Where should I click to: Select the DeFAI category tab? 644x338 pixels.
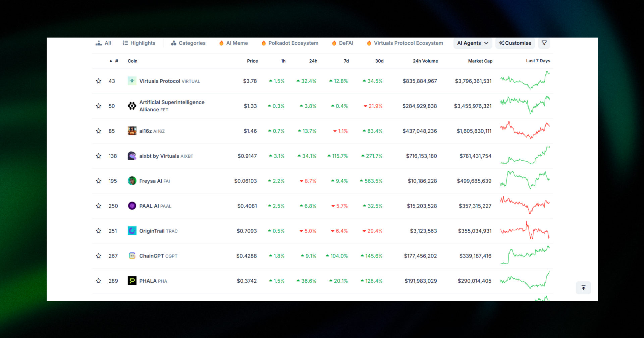coord(343,43)
